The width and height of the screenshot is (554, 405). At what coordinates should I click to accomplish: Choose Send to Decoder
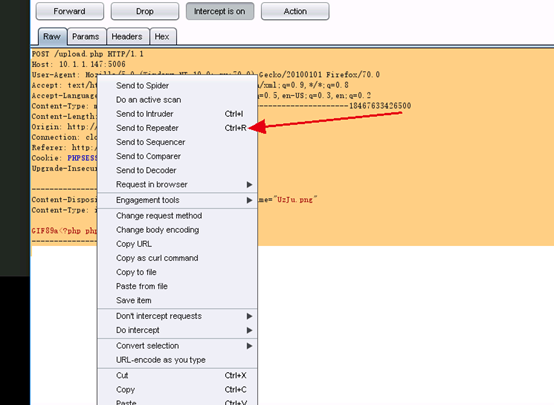point(177,170)
